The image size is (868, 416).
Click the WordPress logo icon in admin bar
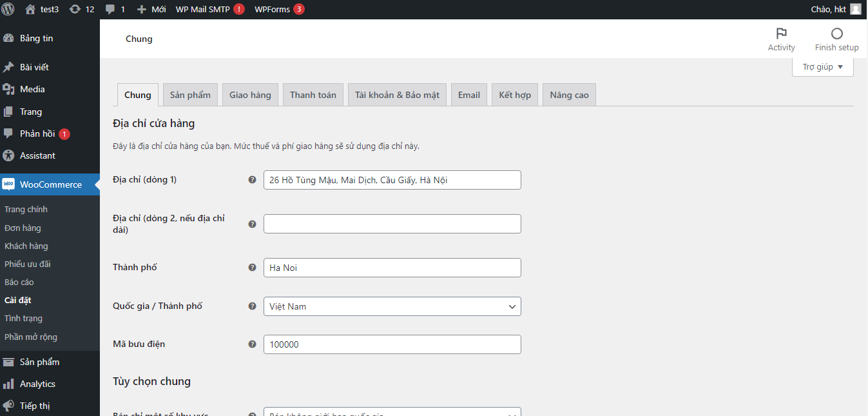(8, 9)
